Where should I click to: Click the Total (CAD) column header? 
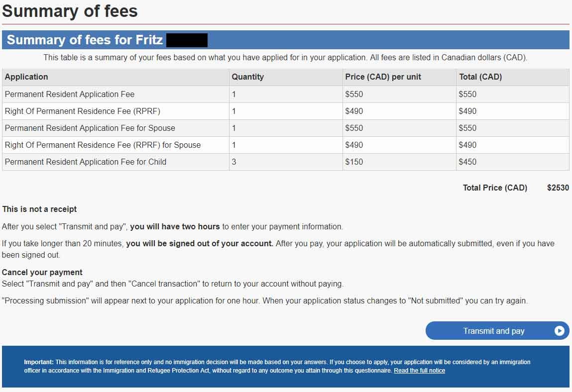(480, 77)
